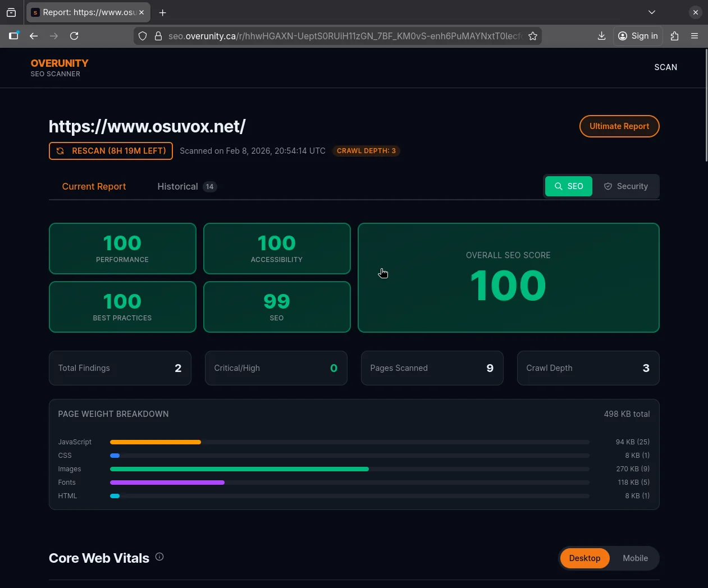Click the Total Findings 2 box
The height and width of the screenshot is (588, 708).
(120, 368)
